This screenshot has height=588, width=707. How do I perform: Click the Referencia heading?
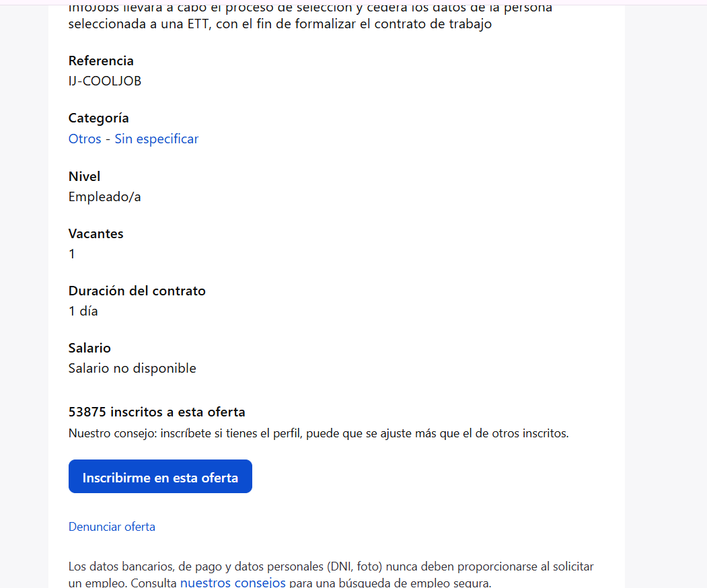click(101, 61)
